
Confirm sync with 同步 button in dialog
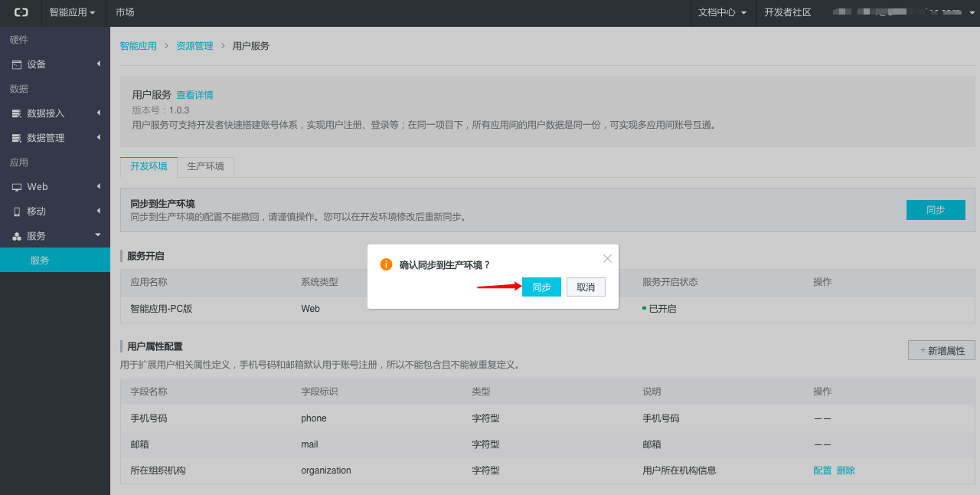coord(541,287)
